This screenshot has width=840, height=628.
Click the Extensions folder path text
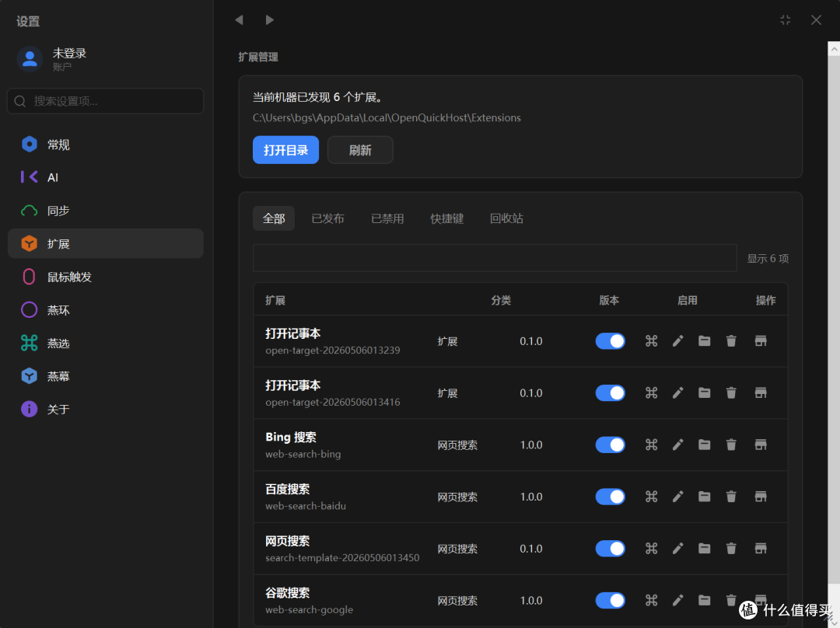coord(387,118)
